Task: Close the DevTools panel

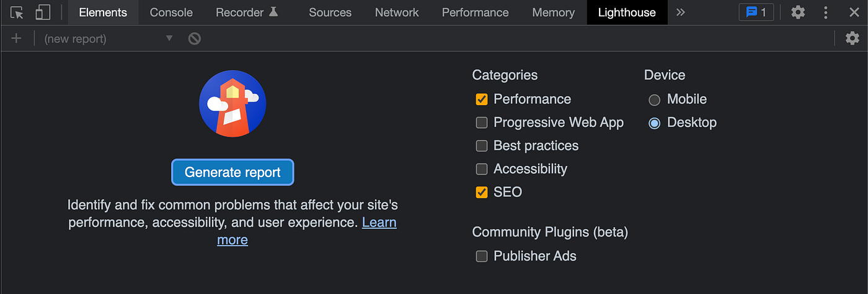Action: coord(854,12)
